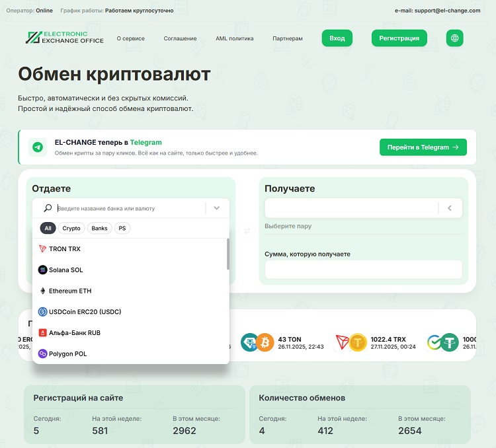Screen dimensions: 496x448
Task: Click the globe language selector icon
Action: [454, 38]
